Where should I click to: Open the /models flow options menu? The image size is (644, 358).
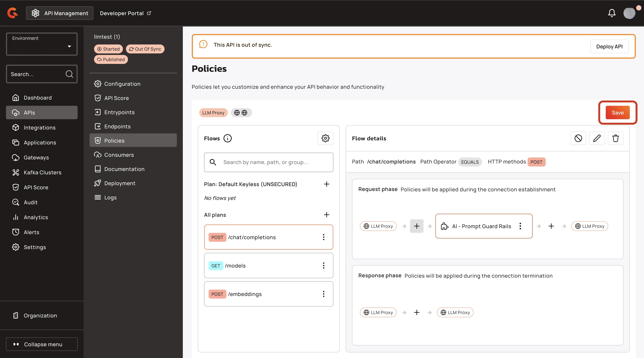(x=323, y=265)
